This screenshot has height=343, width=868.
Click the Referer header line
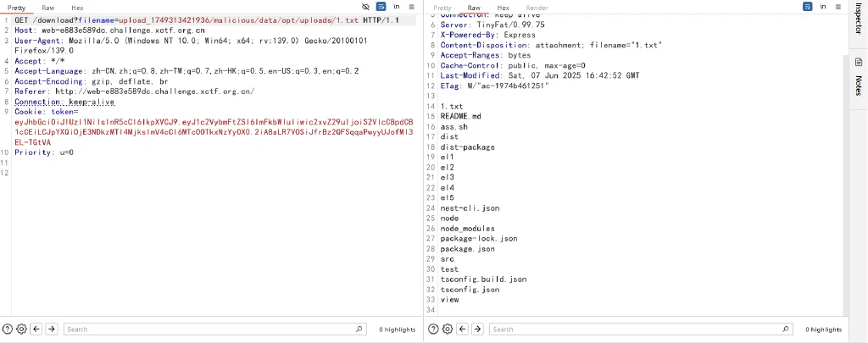pos(135,91)
